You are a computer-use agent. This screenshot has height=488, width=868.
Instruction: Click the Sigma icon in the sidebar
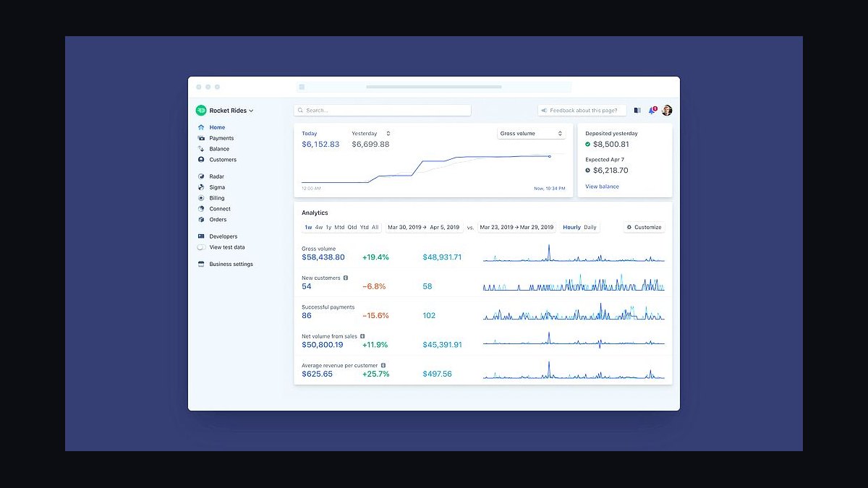pos(201,187)
